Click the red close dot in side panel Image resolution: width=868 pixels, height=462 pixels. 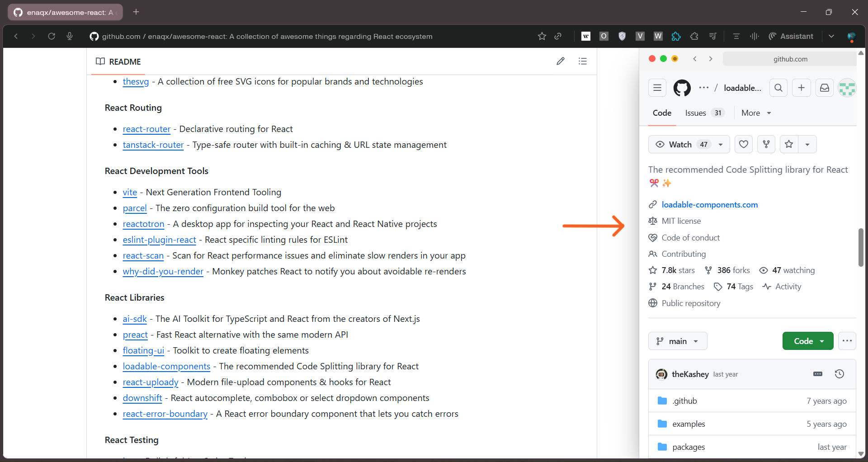point(652,59)
